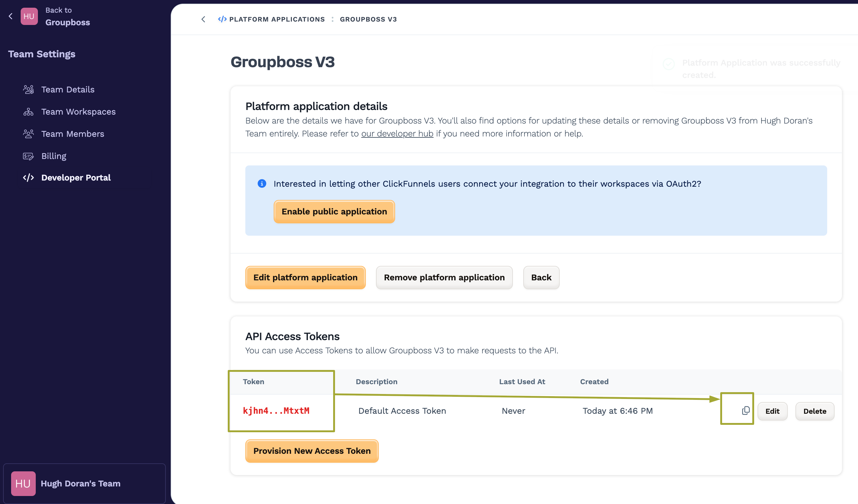Click the HU avatar in team switcher
Image resolution: width=858 pixels, height=504 pixels.
point(23,484)
